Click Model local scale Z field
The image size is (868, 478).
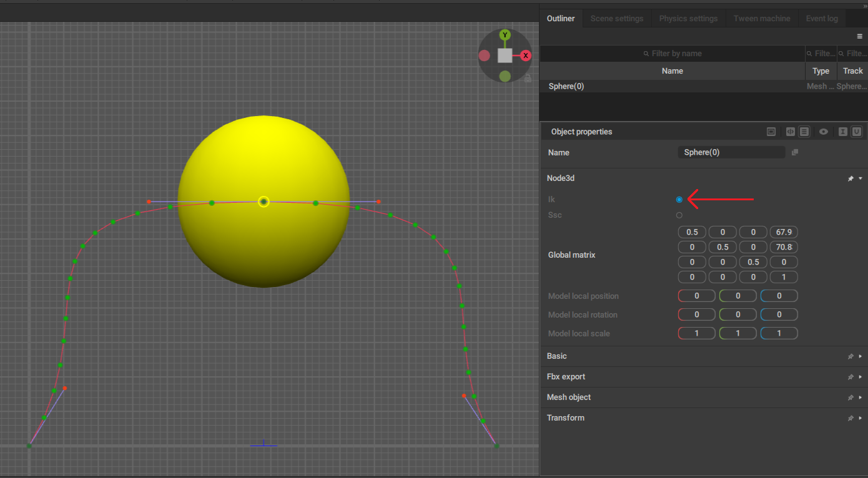pos(779,333)
